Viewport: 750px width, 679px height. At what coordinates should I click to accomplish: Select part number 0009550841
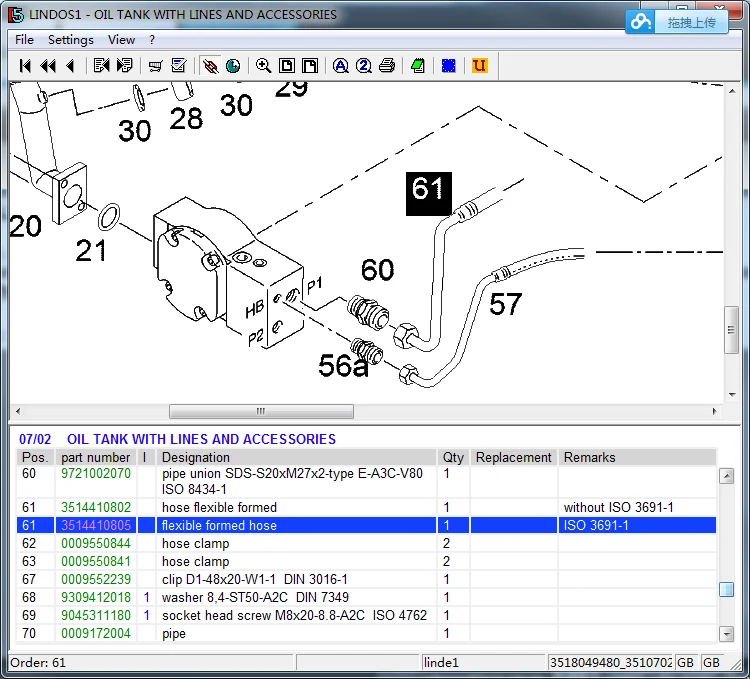(x=96, y=561)
